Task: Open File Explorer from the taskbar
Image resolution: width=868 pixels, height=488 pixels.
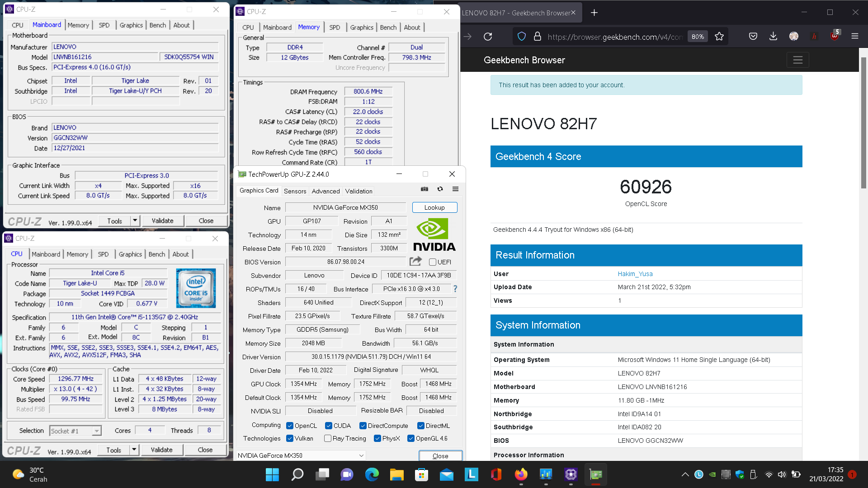Action: [x=397, y=474]
